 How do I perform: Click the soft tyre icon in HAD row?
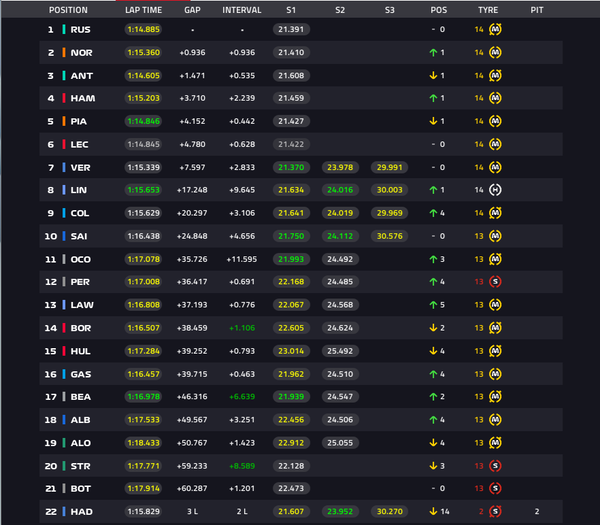[495, 511]
